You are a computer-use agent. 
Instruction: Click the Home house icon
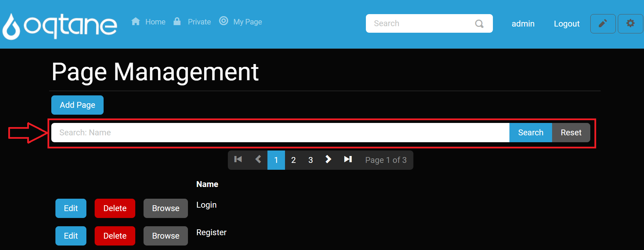(x=136, y=22)
